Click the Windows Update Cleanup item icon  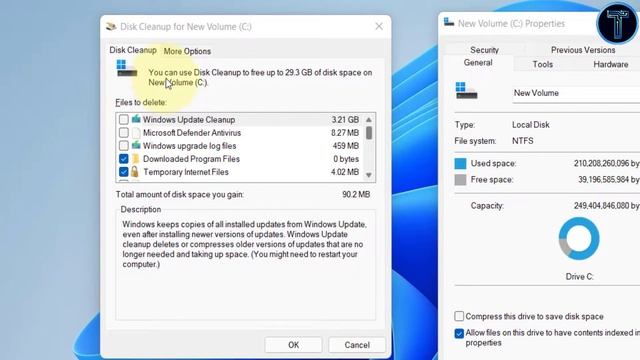(136, 119)
